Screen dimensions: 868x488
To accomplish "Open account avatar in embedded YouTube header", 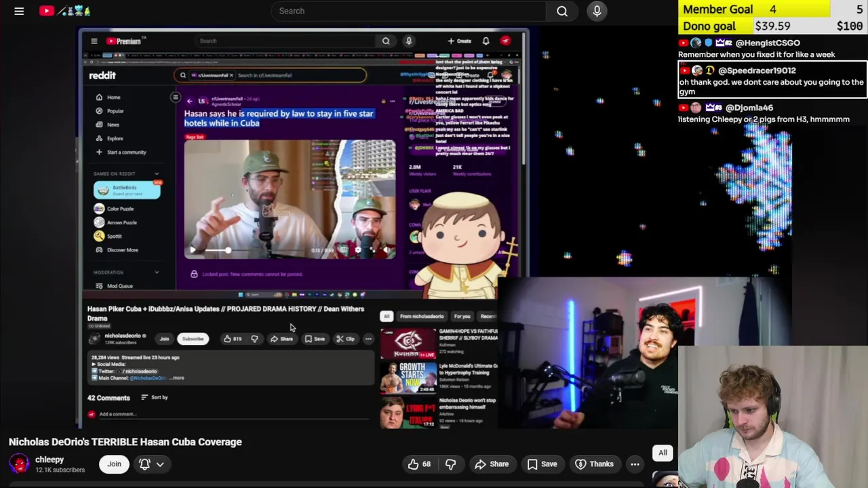I will [505, 41].
